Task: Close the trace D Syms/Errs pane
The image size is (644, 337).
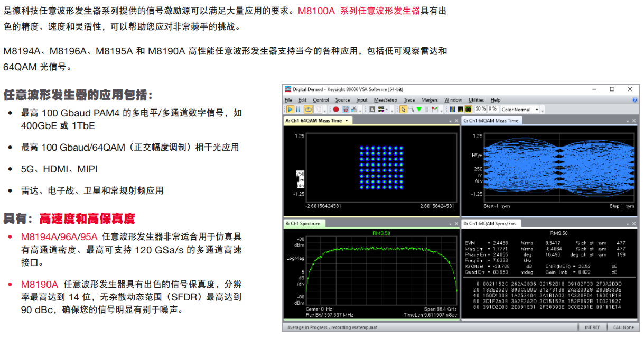Action: 633,223
